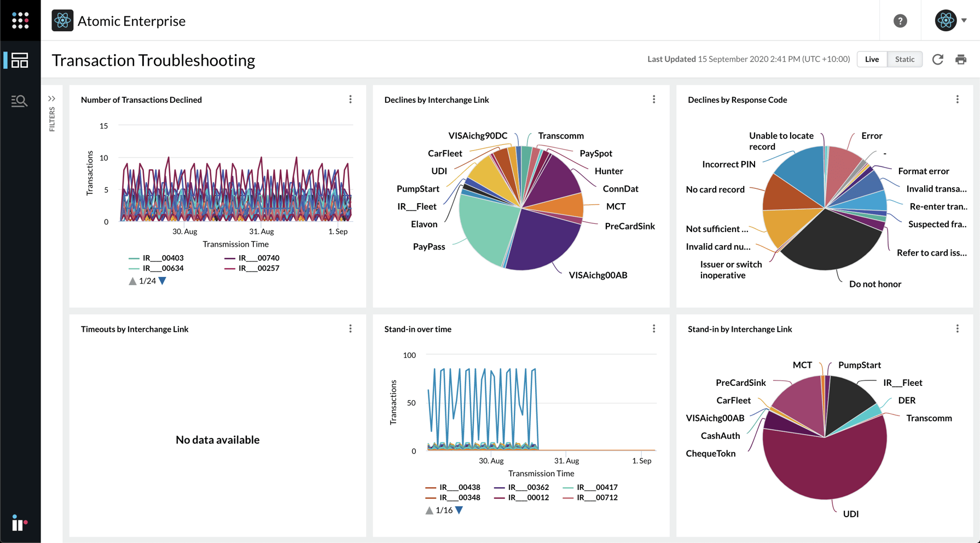This screenshot has height=543, width=980.
Task: Select the dashboards icon in the left sidebar
Action: [x=20, y=61]
